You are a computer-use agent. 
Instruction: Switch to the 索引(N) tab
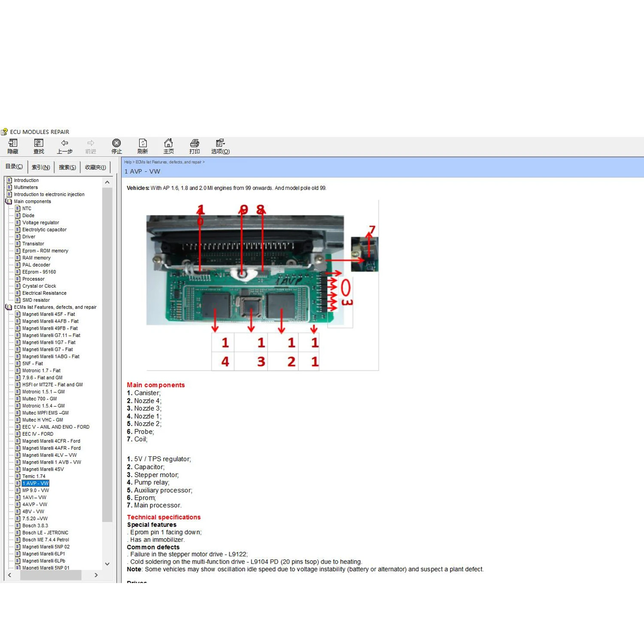[41, 167]
